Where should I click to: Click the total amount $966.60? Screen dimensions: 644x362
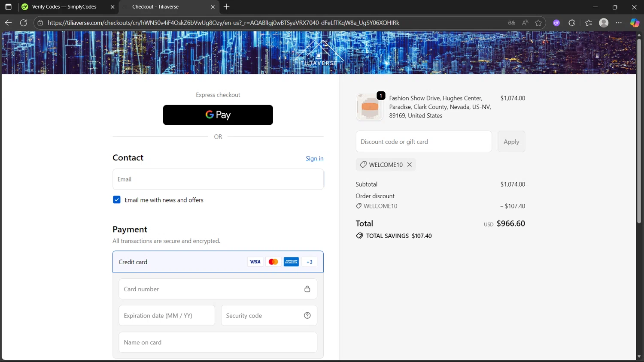tap(511, 223)
